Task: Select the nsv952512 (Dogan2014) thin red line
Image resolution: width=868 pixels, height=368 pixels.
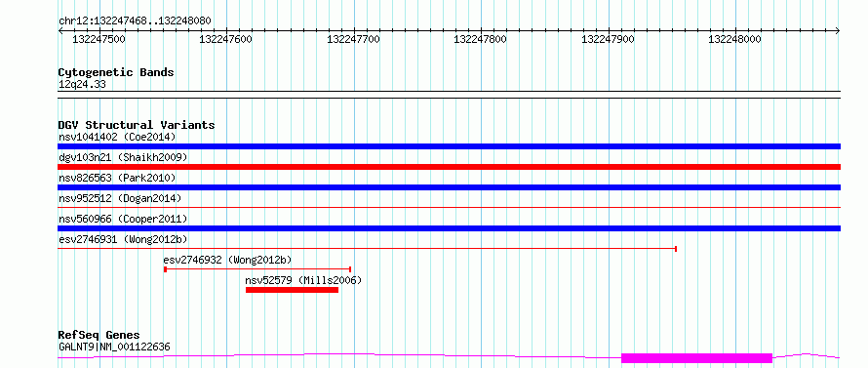Action: (449, 208)
